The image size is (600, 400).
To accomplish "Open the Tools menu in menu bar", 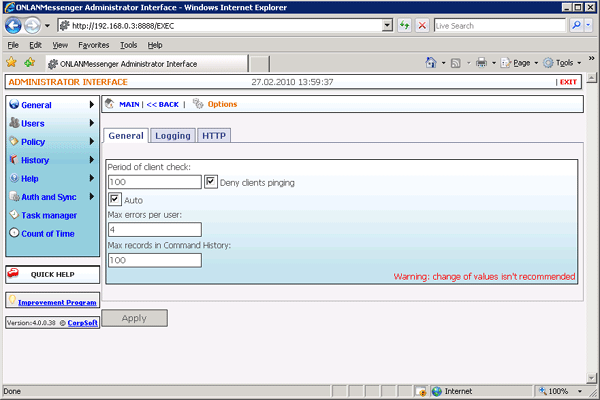I will [x=129, y=45].
